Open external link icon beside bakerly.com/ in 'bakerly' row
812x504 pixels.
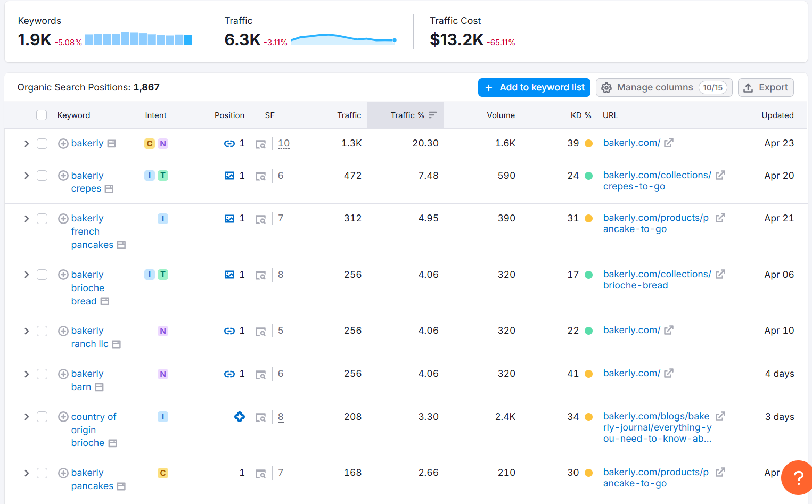click(669, 143)
